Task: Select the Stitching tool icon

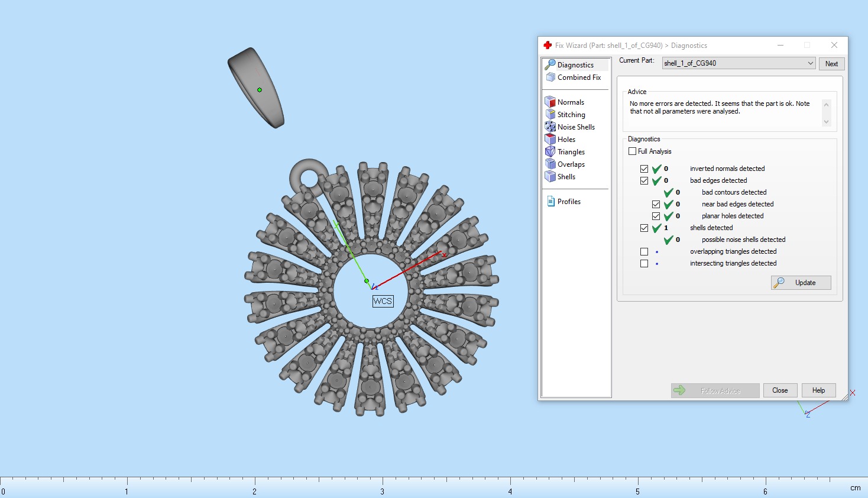Action: [x=550, y=114]
